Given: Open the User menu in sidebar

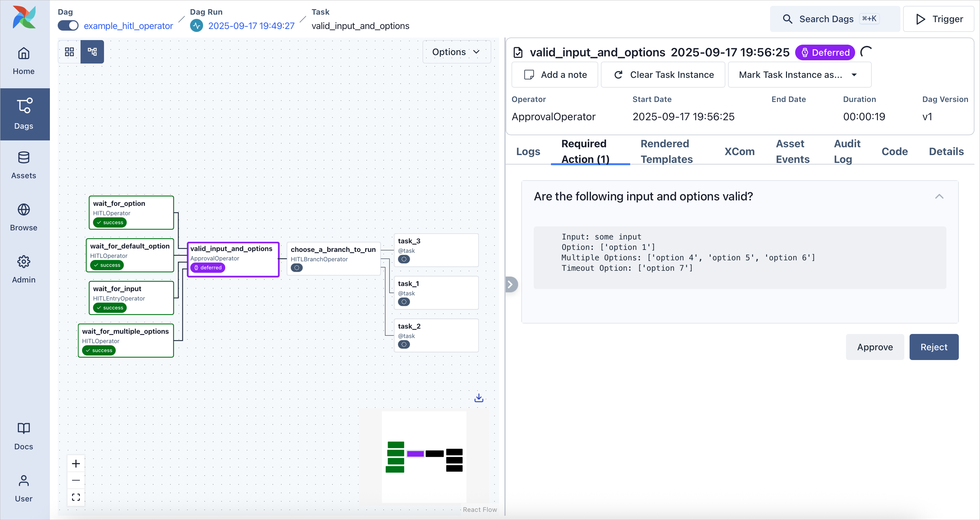Looking at the screenshot, I should point(23,489).
